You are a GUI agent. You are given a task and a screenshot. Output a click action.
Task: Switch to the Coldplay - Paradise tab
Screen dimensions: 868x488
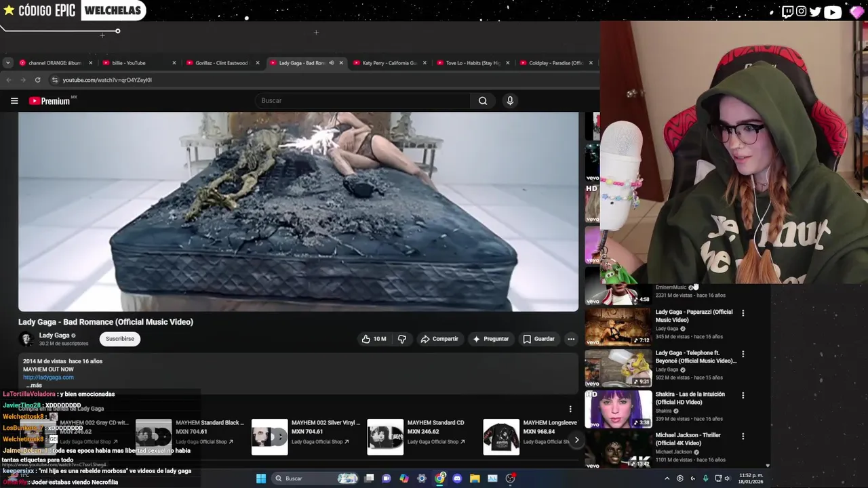[555, 63]
